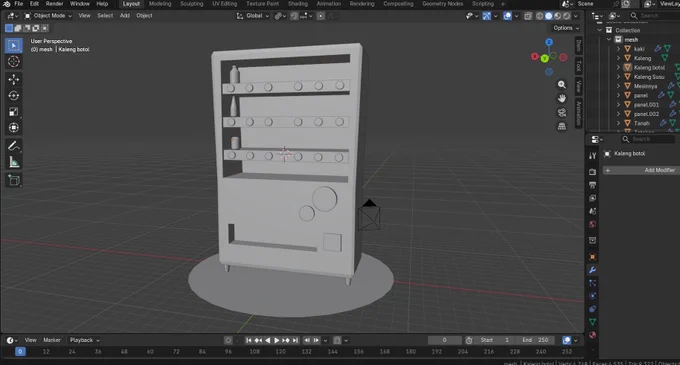Click the End frame 250 field

tap(536, 340)
